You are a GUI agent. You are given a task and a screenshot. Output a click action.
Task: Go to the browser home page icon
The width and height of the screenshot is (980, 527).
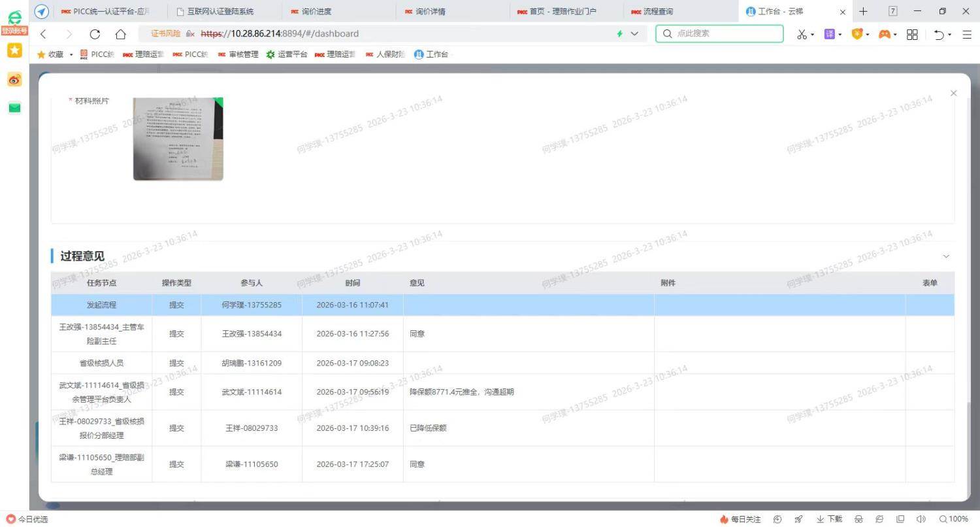pos(120,34)
